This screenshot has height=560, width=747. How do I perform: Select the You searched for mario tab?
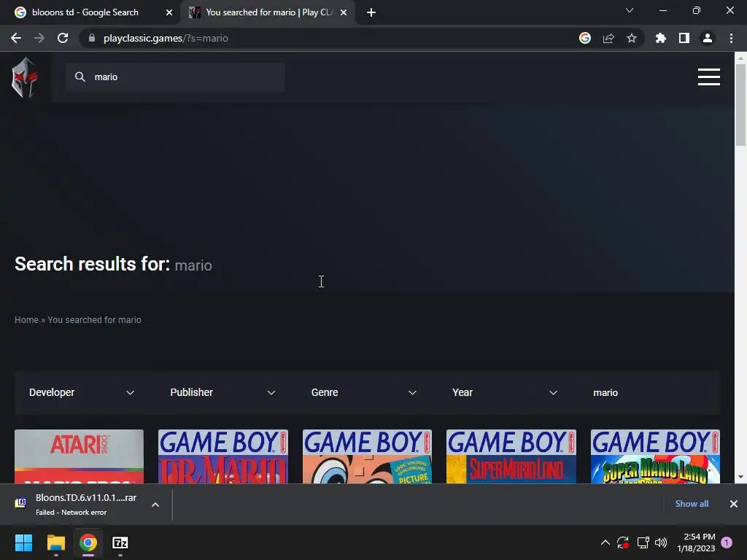[x=268, y=12]
